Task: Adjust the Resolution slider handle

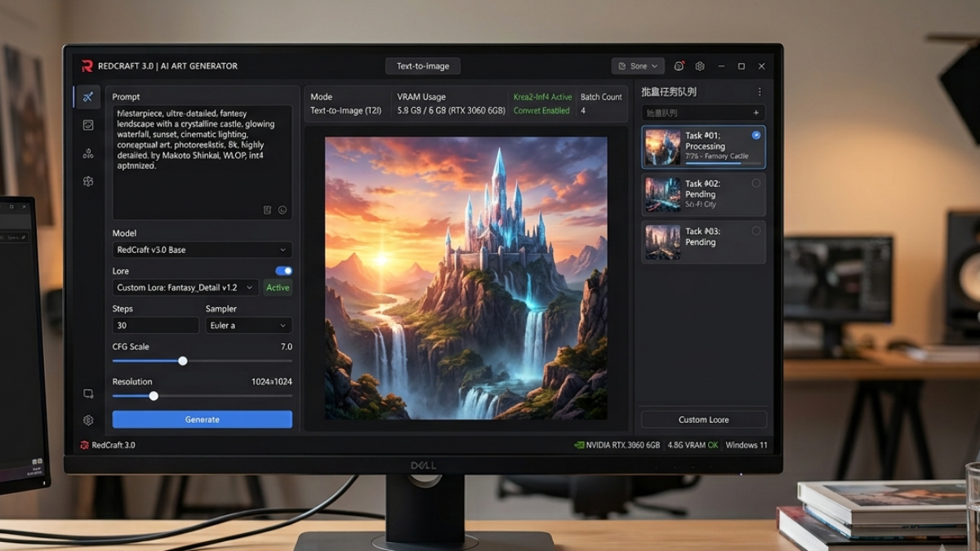Action: point(154,396)
